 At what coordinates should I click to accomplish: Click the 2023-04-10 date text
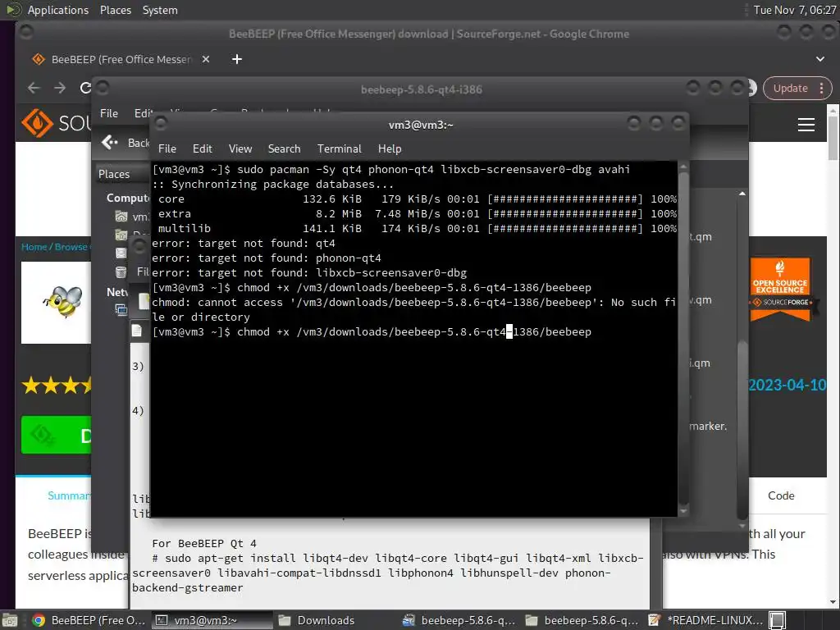tap(787, 386)
